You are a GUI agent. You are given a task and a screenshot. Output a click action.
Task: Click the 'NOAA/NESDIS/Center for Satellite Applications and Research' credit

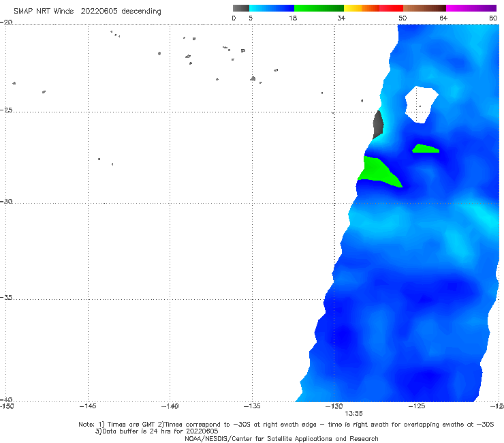point(281,438)
